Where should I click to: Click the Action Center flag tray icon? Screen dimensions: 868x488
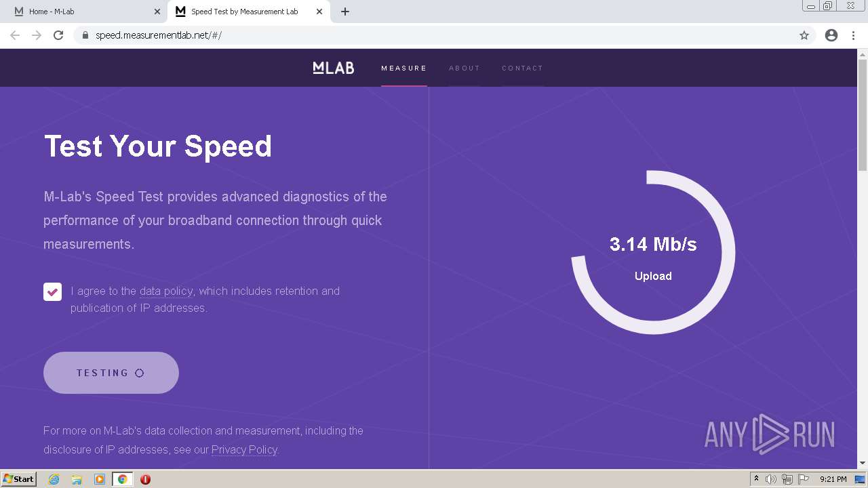click(804, 479)
